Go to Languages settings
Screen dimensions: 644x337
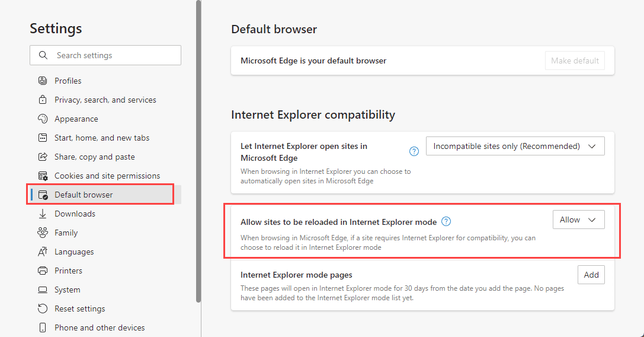click(x=74, y=252)
